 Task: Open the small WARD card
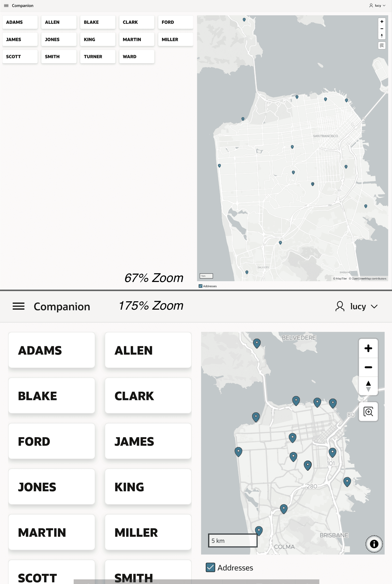coord(137,56)
